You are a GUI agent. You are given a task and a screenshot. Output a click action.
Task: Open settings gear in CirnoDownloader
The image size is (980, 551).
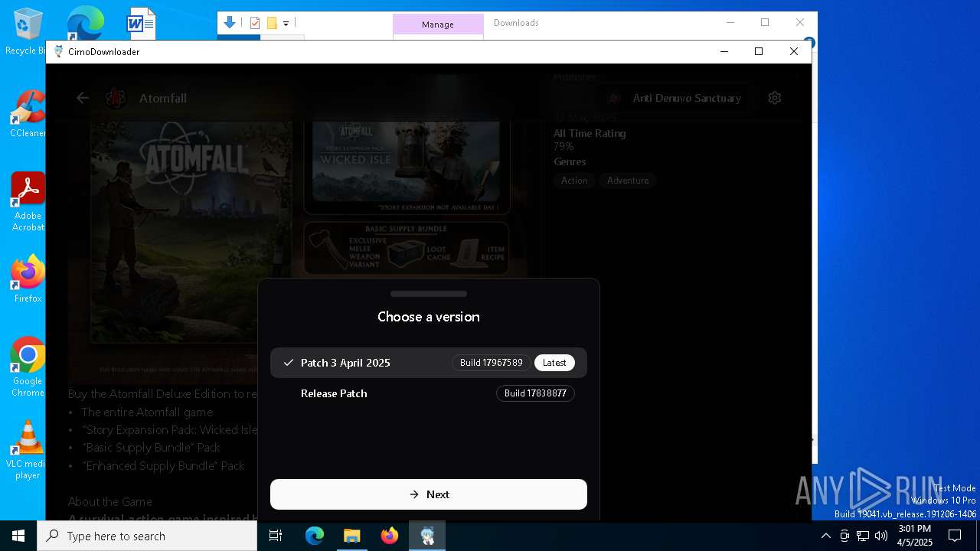(x=775, y=98)
